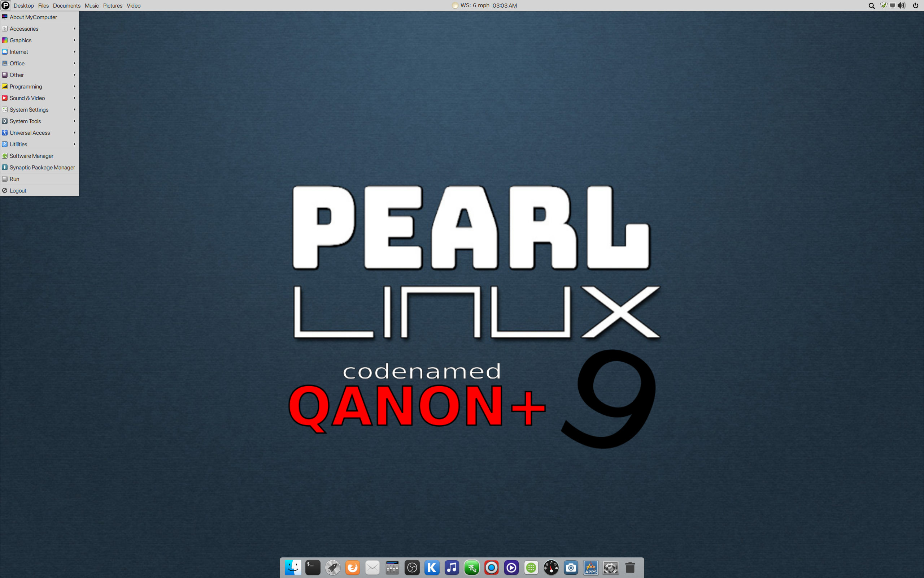The image size is (924, 578).
Task: Open the green olive-branch app in dock
Action: 471,568
